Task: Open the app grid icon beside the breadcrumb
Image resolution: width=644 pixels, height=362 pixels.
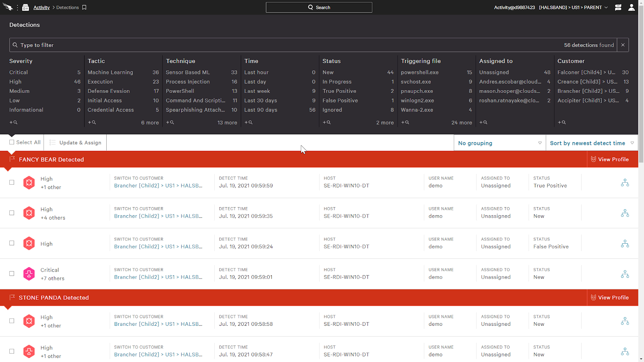Action: coord(25,7)
